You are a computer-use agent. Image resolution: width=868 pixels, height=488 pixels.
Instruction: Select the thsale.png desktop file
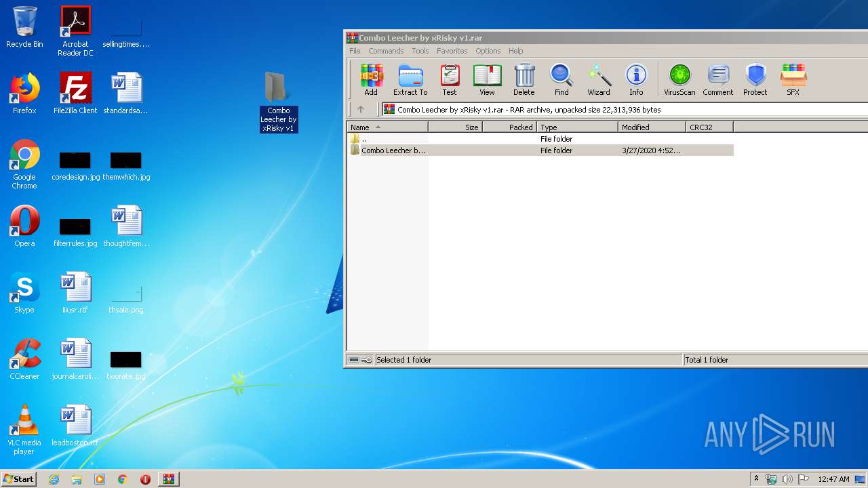[x=126, y=298]
